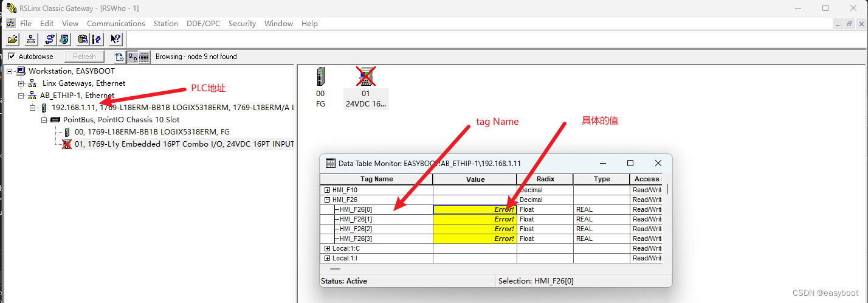This screenshot has height=303, width=868.
Task: Open the Help menu
Action: [309, 23]
